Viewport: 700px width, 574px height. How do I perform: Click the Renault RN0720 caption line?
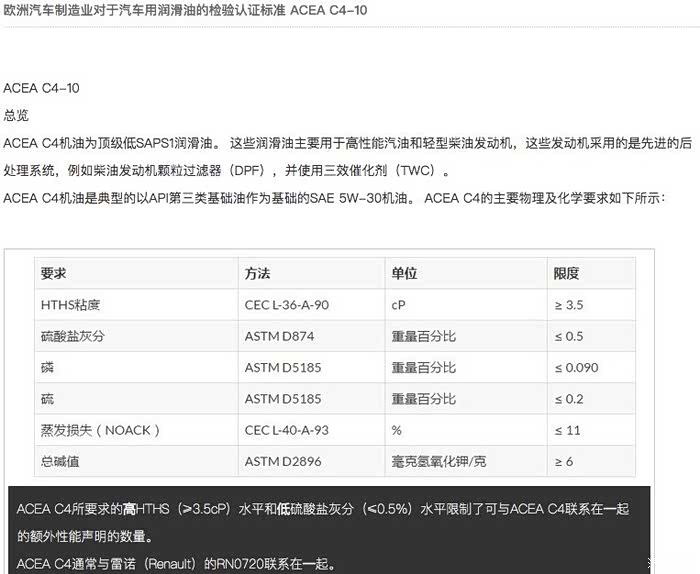tap(176, 564)
